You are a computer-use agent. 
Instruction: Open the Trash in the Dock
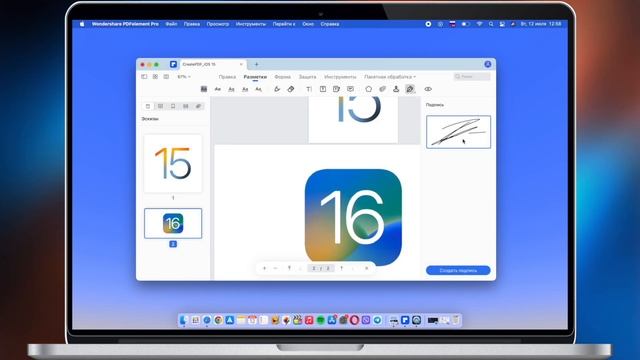pos(456,320)
